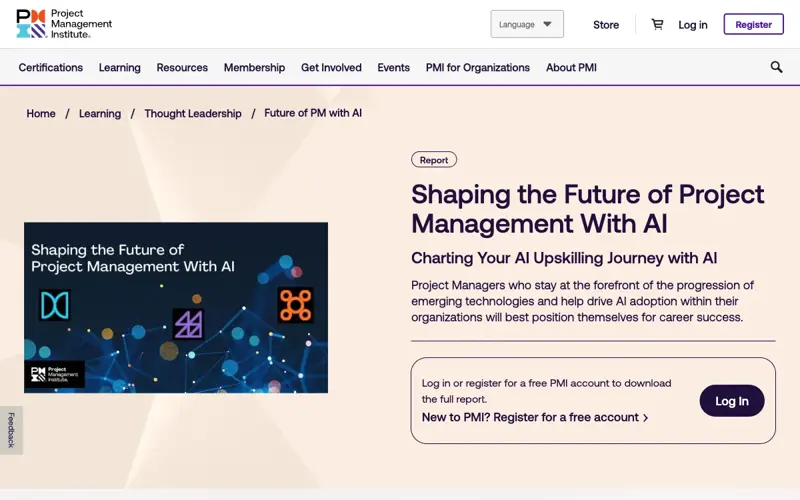The image size is (800, 500).
Task: Click the Project Management Institute logo
Action: coord(64,24)
